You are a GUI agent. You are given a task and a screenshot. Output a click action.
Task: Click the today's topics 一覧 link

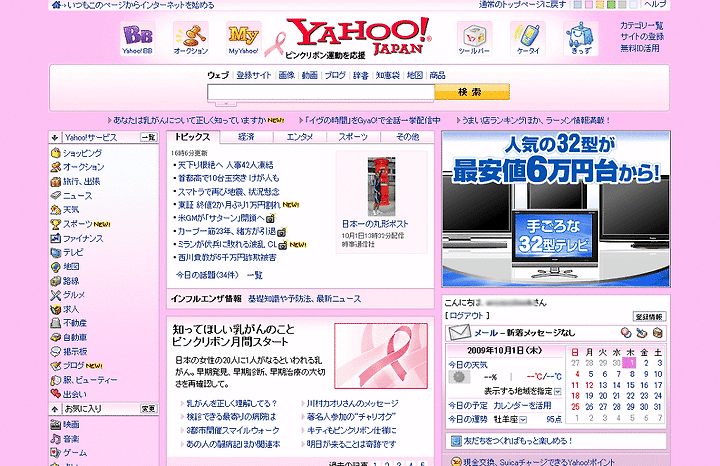coord(254,275)
